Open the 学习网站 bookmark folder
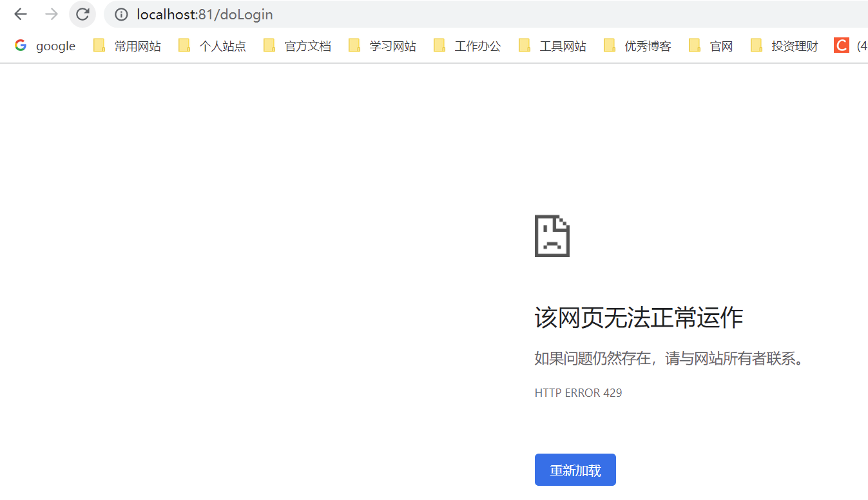Screen dimensions: 868x500 (382, 46)
